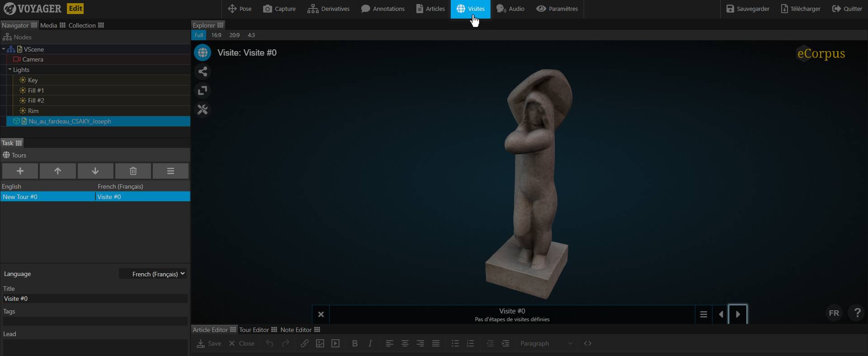Open the Capture task

pos(279,9)
